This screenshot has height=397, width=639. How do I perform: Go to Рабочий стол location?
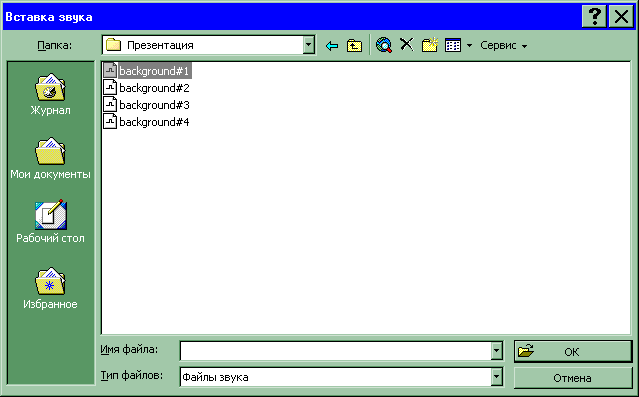pos(50,221)
